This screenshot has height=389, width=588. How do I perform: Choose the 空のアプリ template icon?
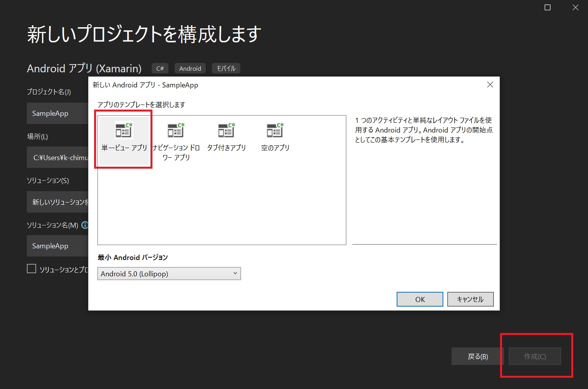tap(275, 131)
